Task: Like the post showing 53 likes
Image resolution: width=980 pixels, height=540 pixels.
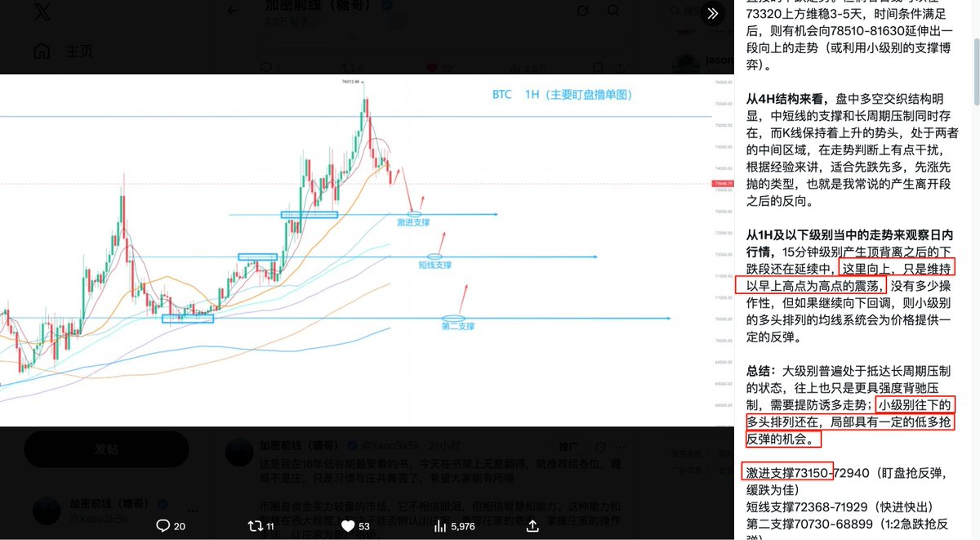Action: tap(354, 525)
